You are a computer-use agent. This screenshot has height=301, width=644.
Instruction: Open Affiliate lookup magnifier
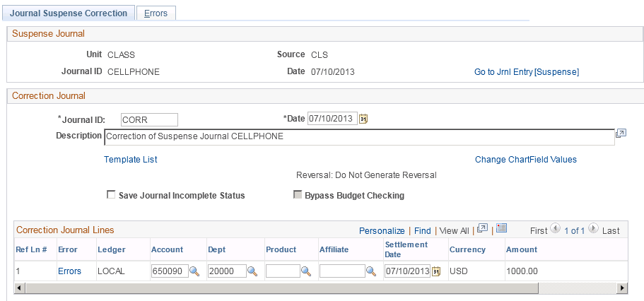pyautogui.click(x=371, y=271)
